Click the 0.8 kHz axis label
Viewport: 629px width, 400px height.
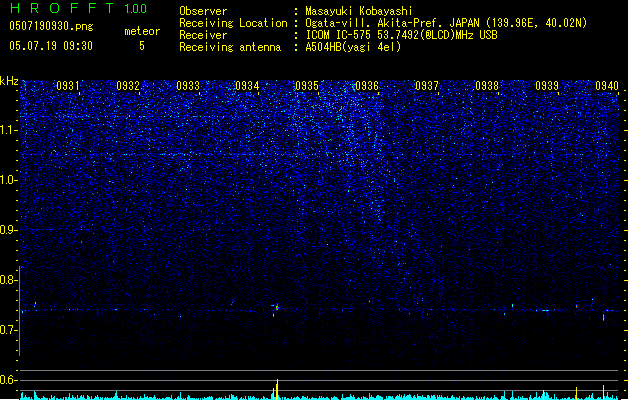9,280
